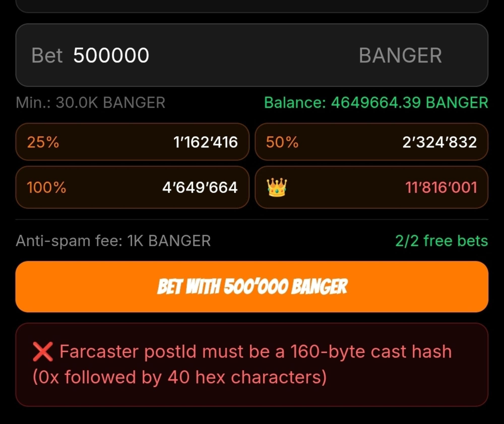The width and height of the screenshot is (504, 424).
Task: Click the divider line above Anti-spam fee
Action: pos(252,220)
